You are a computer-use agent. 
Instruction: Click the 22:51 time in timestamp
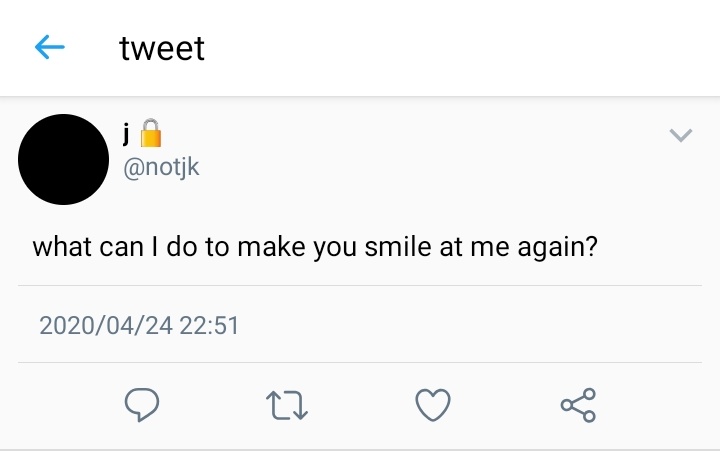(208, 325)
